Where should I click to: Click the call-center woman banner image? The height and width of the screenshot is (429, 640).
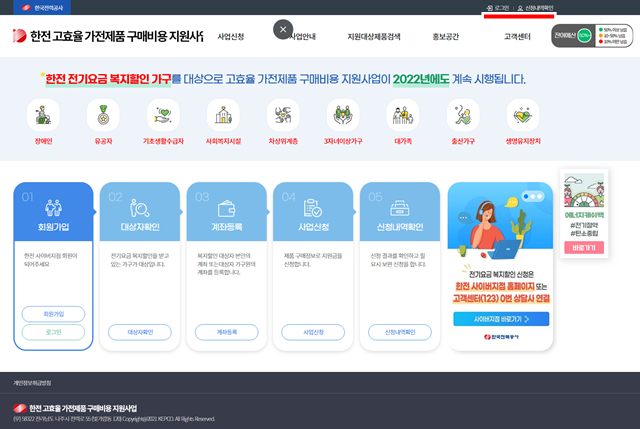coord(500,223)
